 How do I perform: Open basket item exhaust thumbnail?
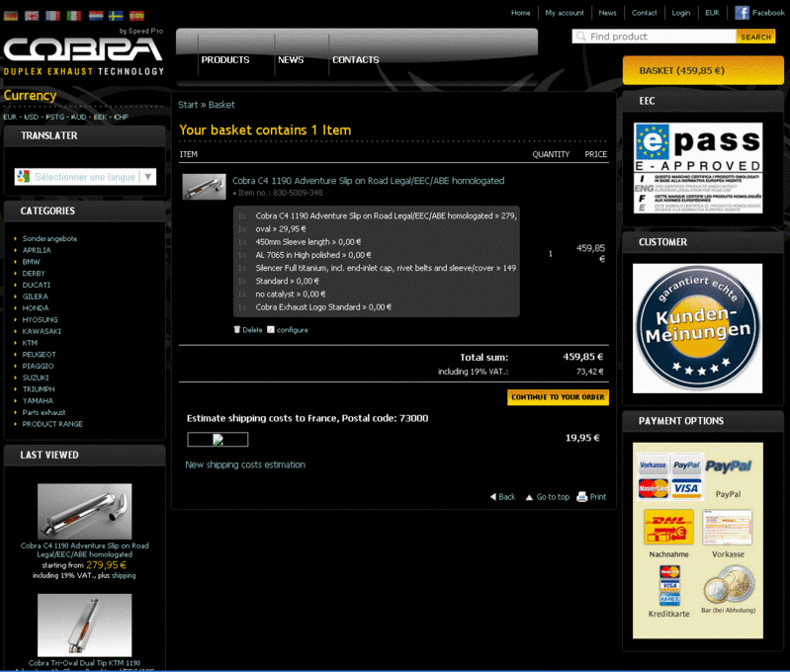(x=204, y=187)
